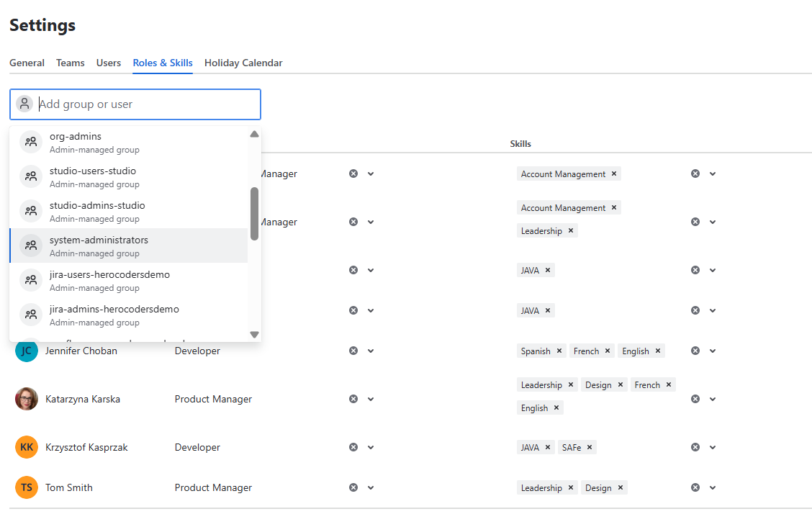
Task: Clear Jennifer Choban's Developer role
Action: pos(353,351)
